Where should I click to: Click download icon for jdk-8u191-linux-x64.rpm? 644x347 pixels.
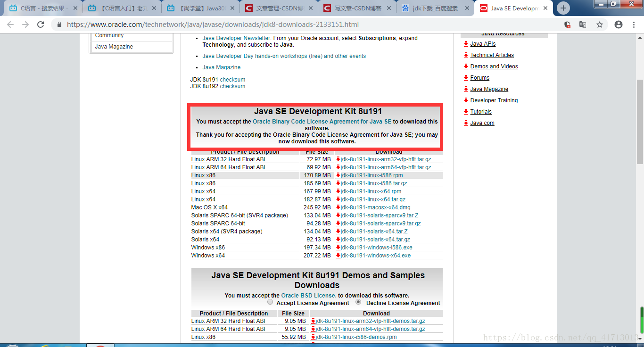coord(339,191)
